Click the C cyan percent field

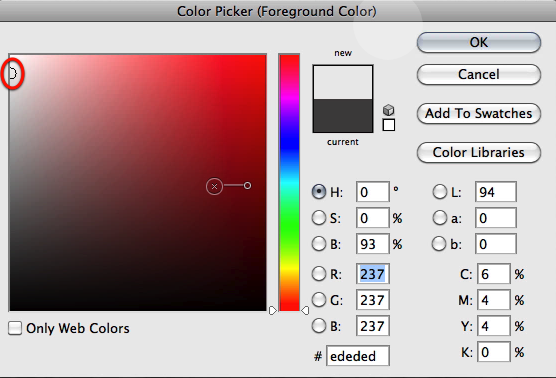pyautogui.click(x=494, y=274)
